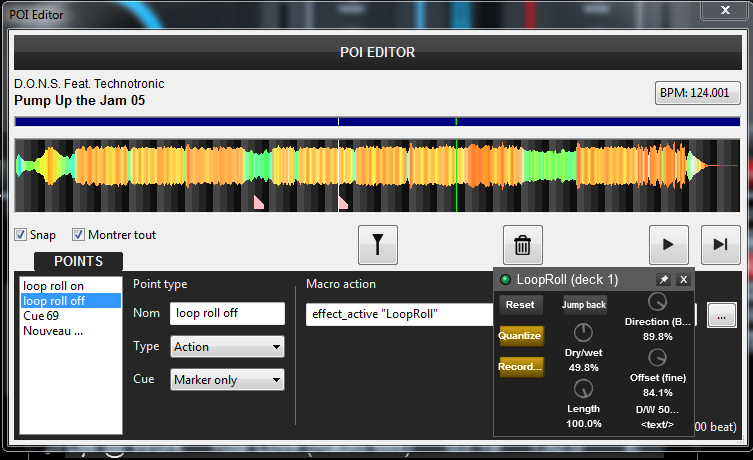Viewport: 753px width, 460px height.
Task: Click the ellipsis macro browse button
Action: click(721, 314)
